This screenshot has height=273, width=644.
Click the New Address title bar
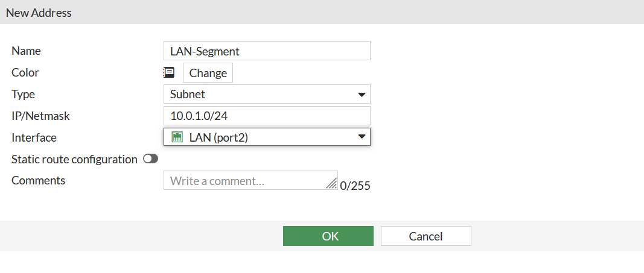pos(322,12)
